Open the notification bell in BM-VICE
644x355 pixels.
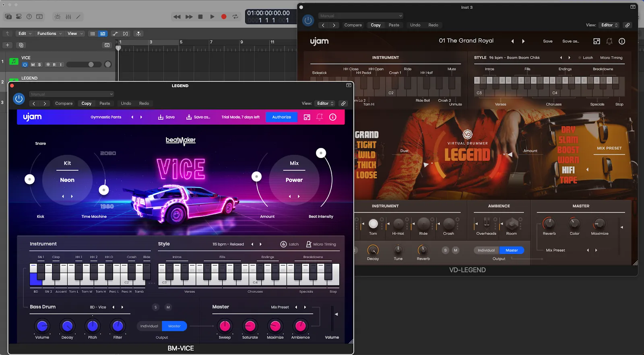click(320, 117)
